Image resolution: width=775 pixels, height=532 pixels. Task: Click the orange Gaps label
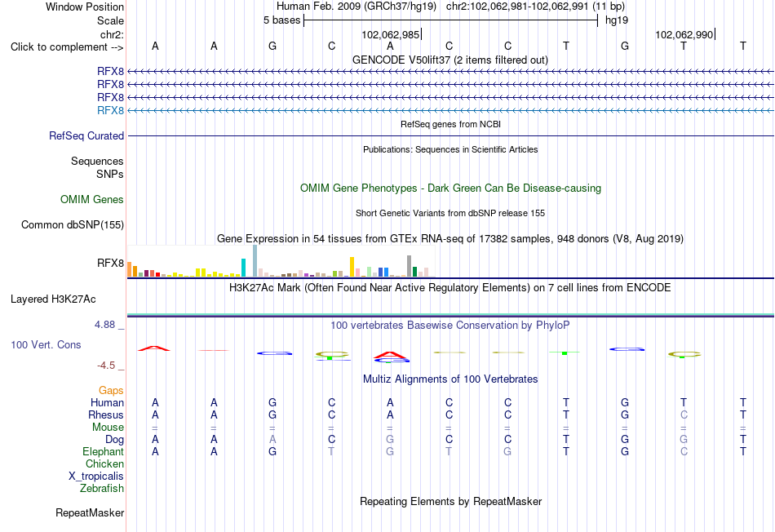[x=111, y=391]
